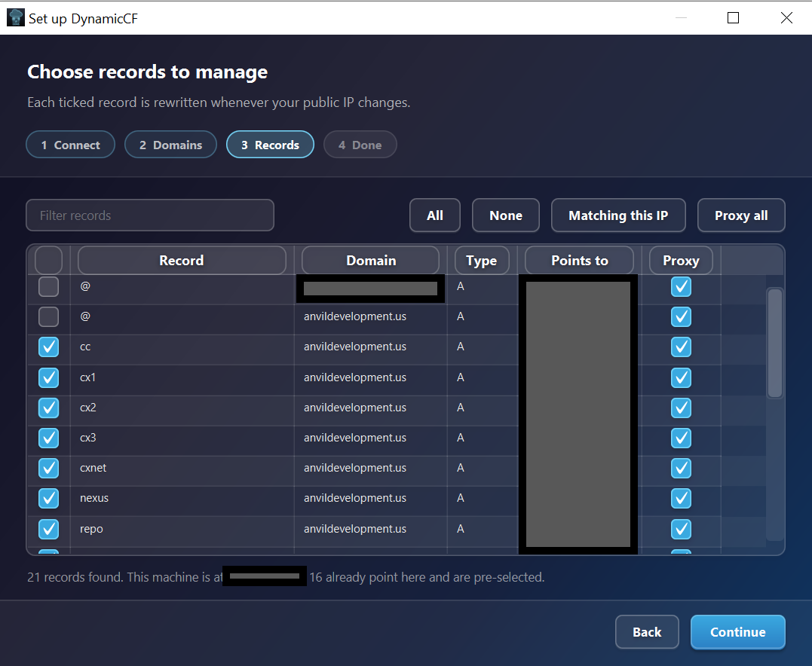
Task: Untick the cx2 record checkbox
Action: (49, 408)
